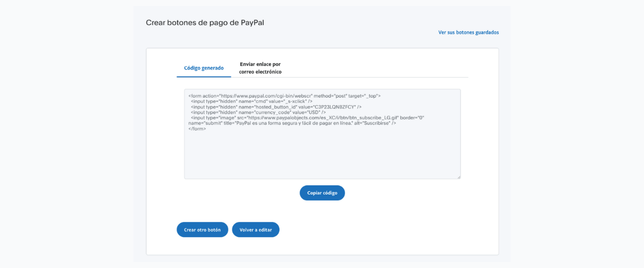Click the currency_code "USD" code line
Screen dimensions: 644x268
tap(258, 112)
